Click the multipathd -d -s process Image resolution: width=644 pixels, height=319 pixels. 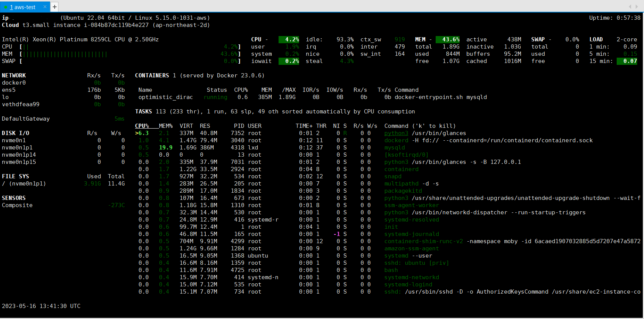[411, 184]
